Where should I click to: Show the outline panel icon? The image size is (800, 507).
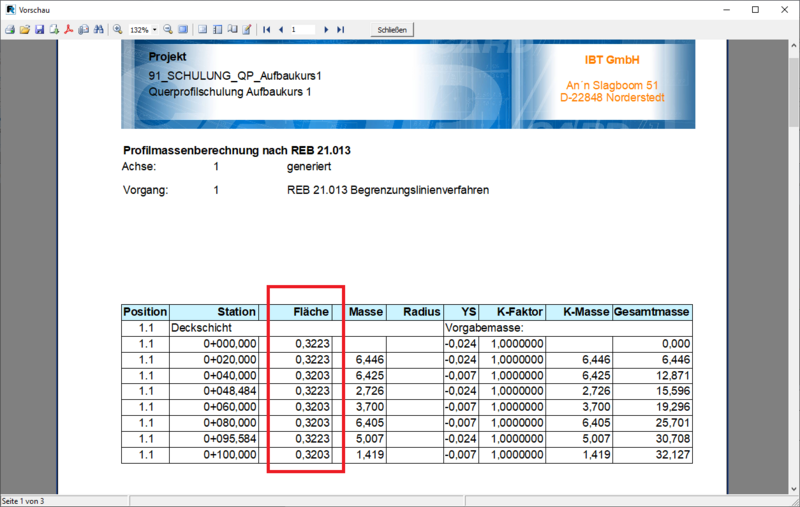[x=203, y=30]
